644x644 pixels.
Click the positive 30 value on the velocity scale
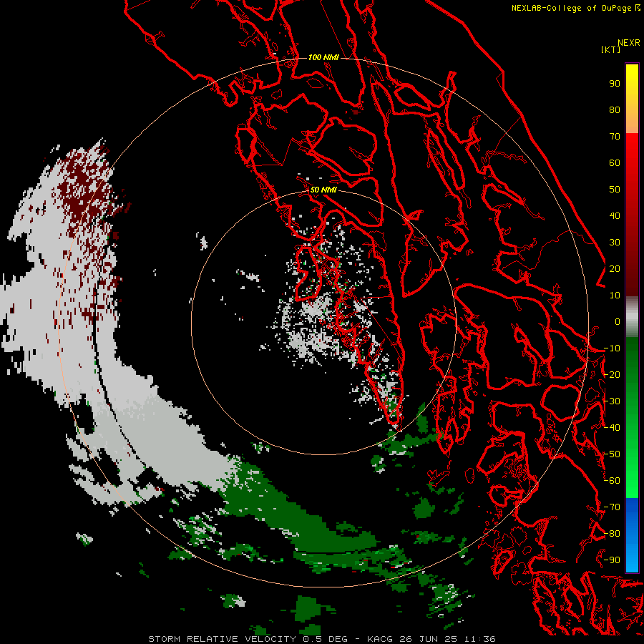(615, 243)
